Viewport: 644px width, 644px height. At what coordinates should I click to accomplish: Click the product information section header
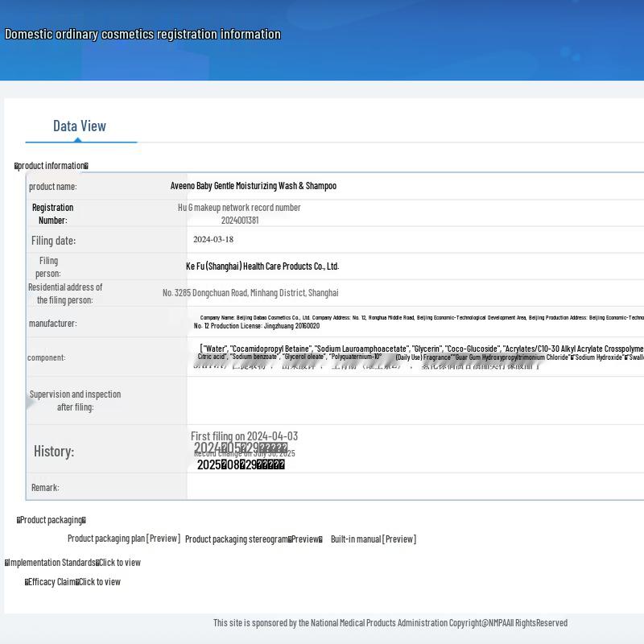[x=52, y=166]
